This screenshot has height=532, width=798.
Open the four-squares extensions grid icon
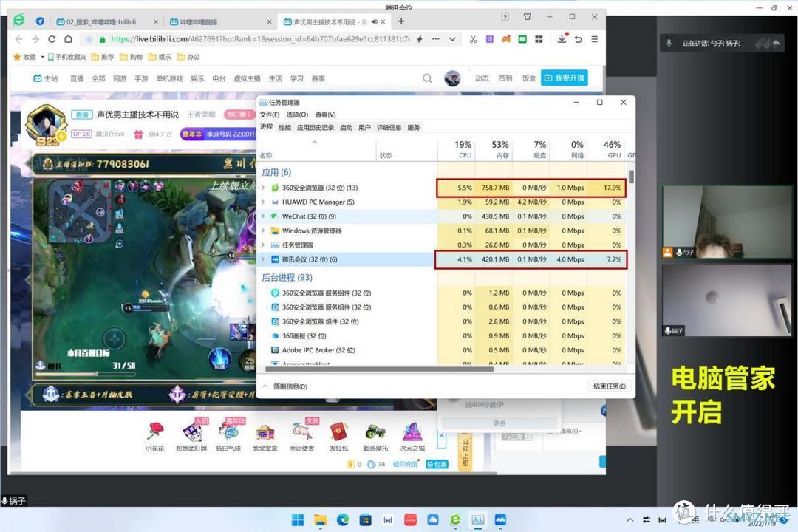click(539, 39)
